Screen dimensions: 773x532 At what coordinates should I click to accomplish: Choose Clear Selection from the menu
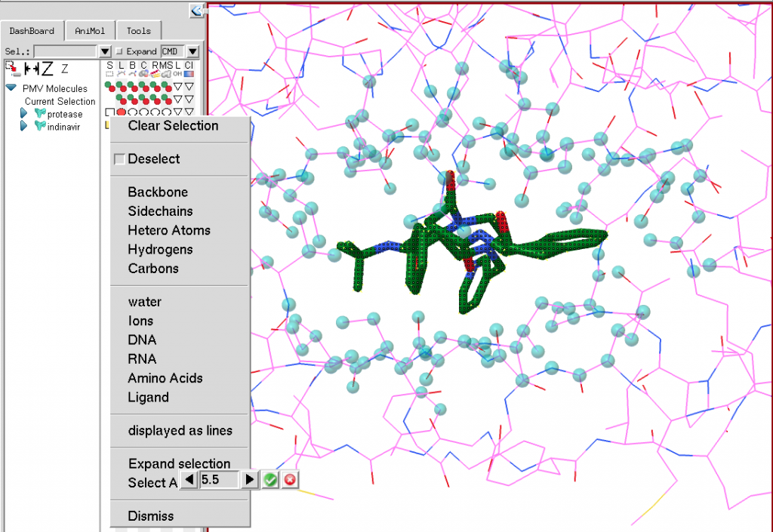click(x=173, y=125)
